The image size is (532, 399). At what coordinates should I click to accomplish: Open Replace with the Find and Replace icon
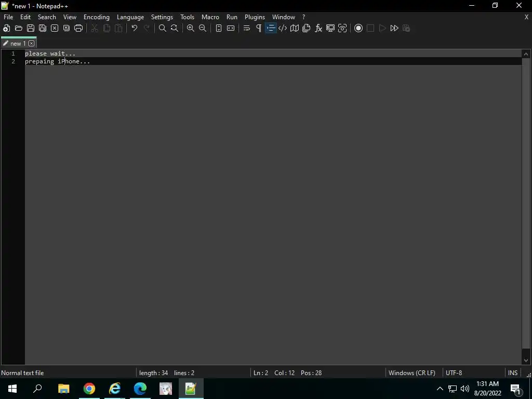(x=175, y=28)
